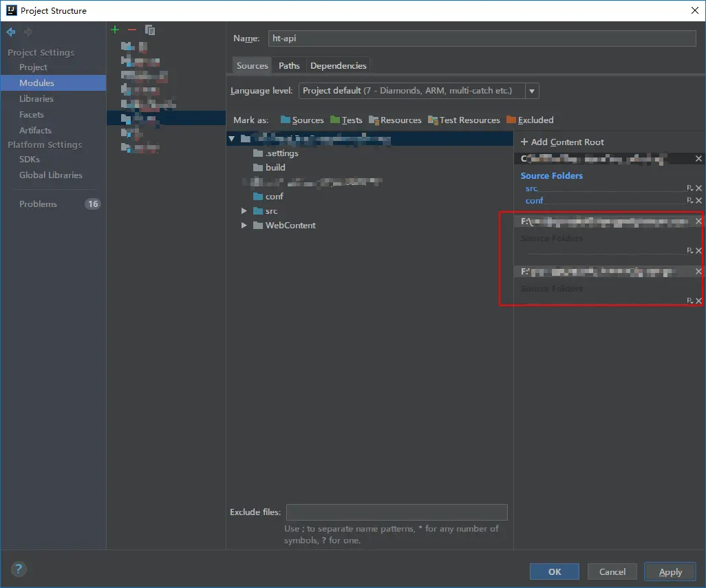706x588 pixels.
Task: Click the back navigation arrow
Action: [x=11, y=32]
